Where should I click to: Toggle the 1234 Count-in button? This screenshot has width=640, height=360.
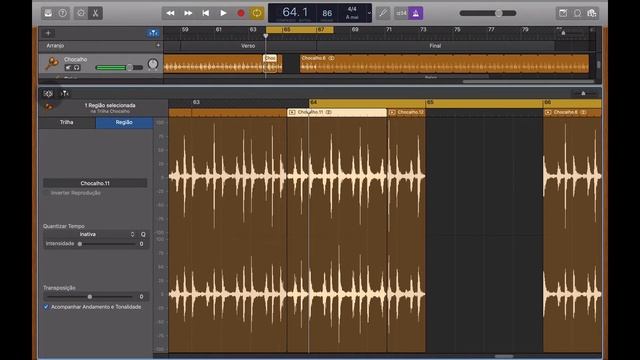pyautogui.click(x=401, y=13)
